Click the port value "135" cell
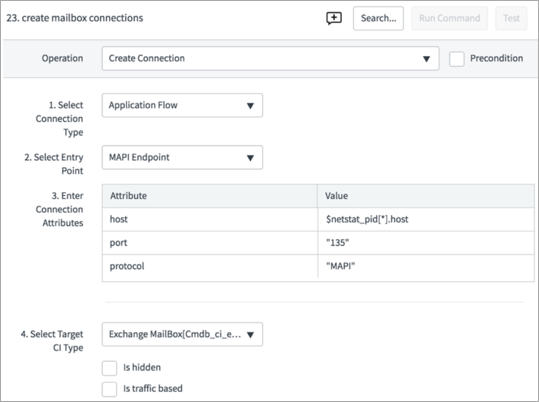539x402 pixels. [x=426, y=243]
